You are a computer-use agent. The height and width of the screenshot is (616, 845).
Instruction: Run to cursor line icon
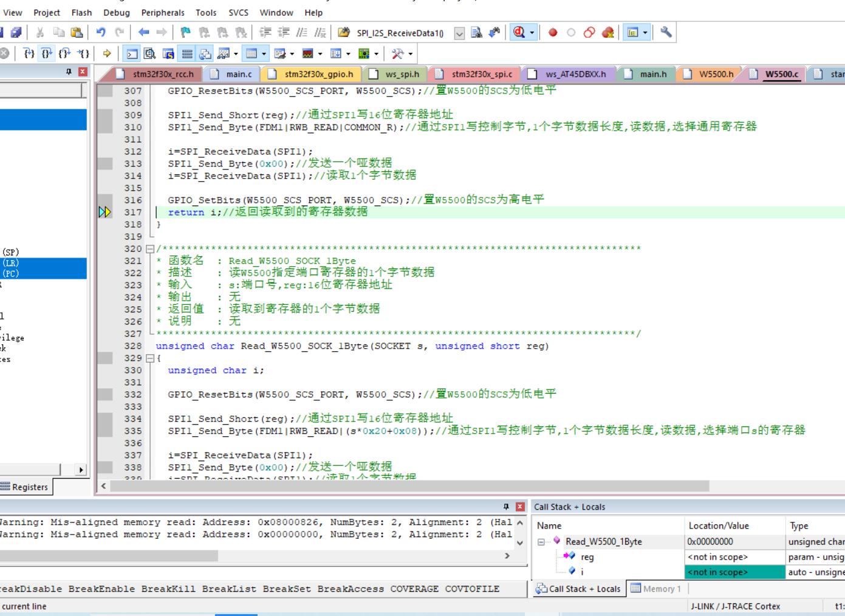(x=84, y=54)
